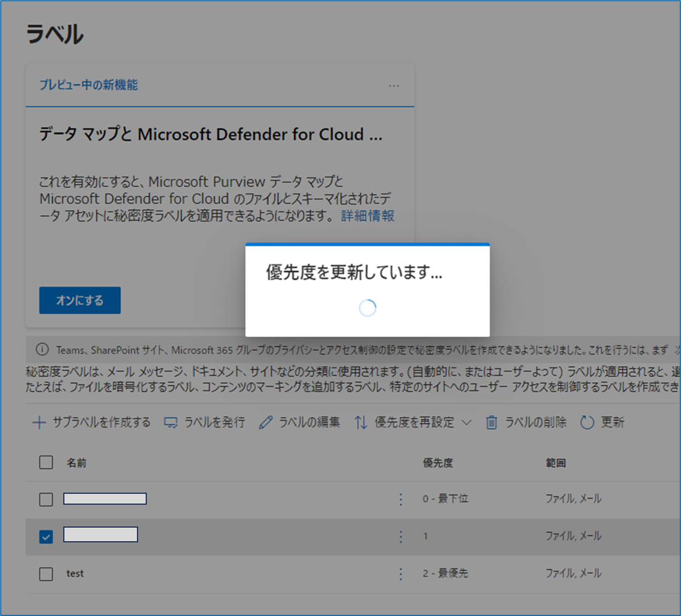Click the 2 - 最優先 priority cell
Screen dimensions: 681x616
445,573
